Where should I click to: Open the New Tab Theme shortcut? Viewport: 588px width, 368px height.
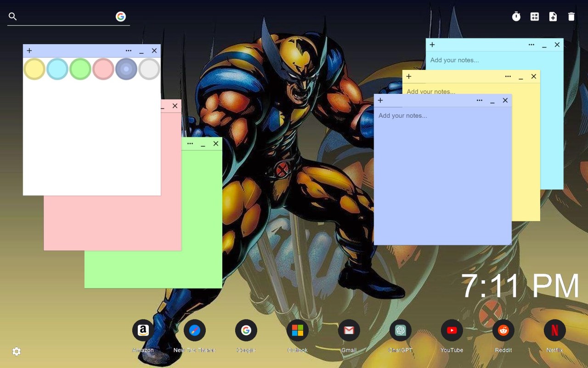tap(195, 330)
